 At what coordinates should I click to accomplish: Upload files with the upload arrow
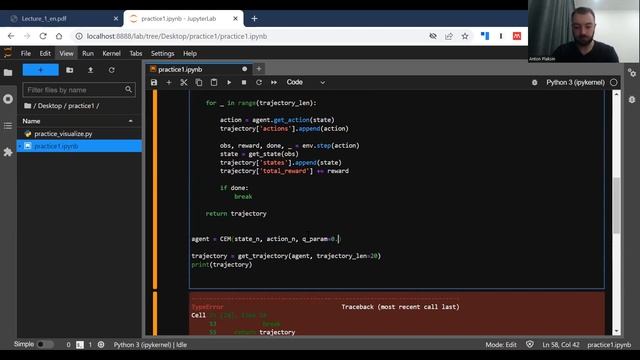pos(91,70)
